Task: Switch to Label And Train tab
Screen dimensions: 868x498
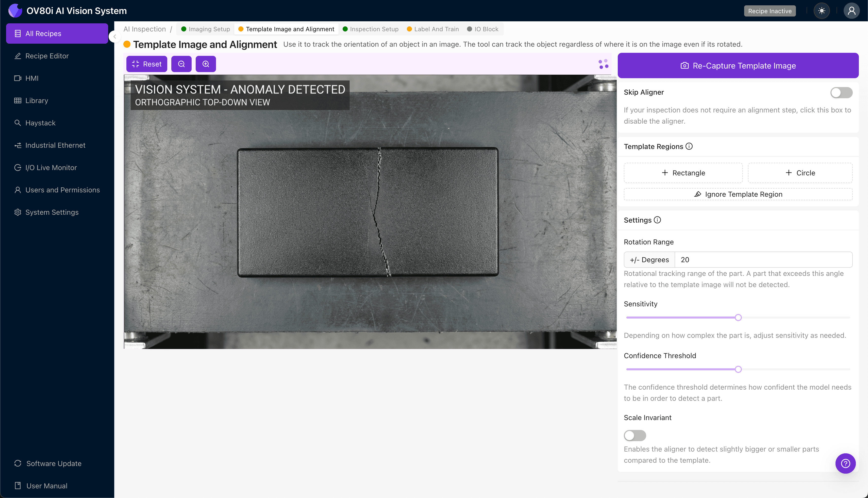Action: [433, 29]
